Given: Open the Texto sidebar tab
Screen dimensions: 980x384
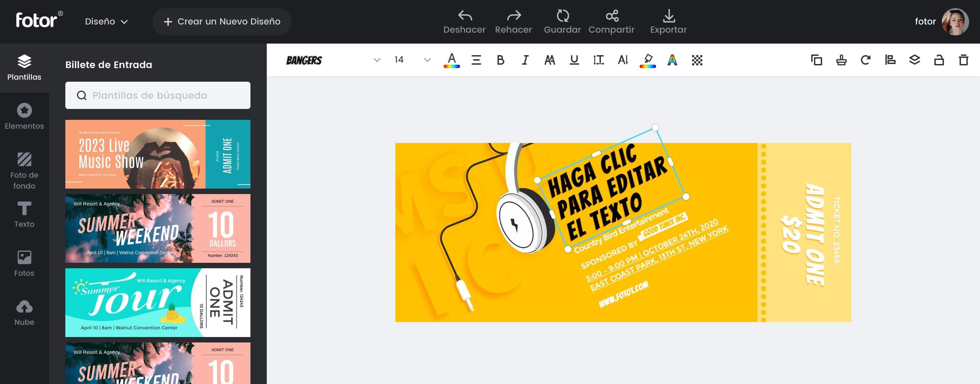Looking at the screenshot, I should pyautogui.click(x=24, y=215).
